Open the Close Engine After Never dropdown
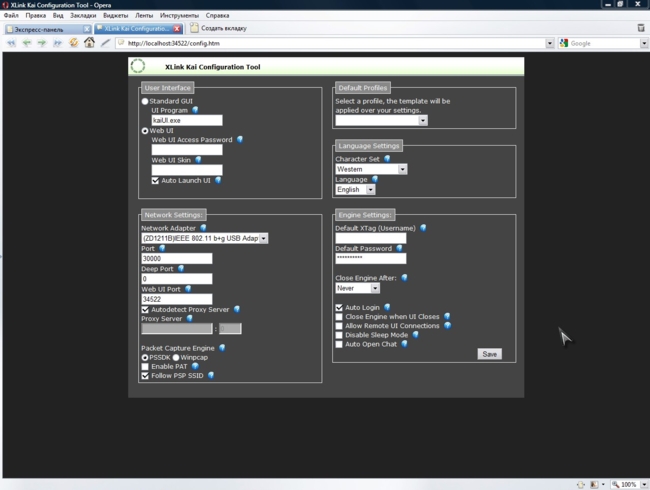This screenshot has width=650, height=490. [x=357, y=288]
